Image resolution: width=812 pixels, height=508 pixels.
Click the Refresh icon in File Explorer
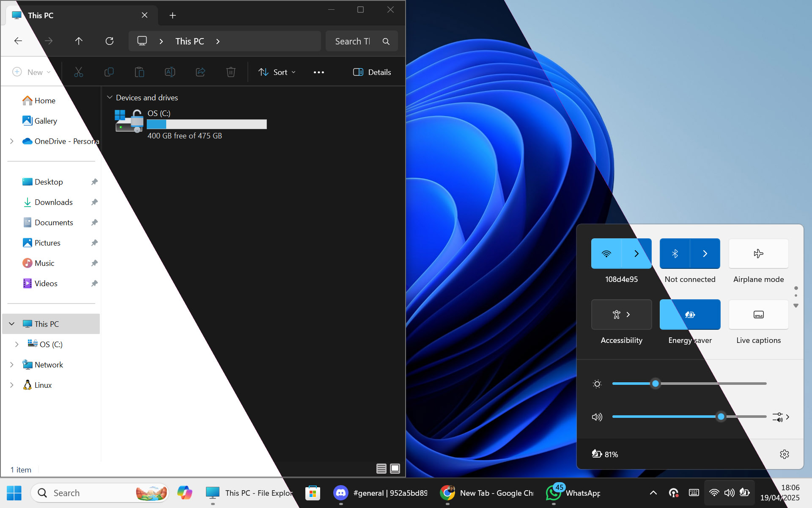click(x=110, y=41)
